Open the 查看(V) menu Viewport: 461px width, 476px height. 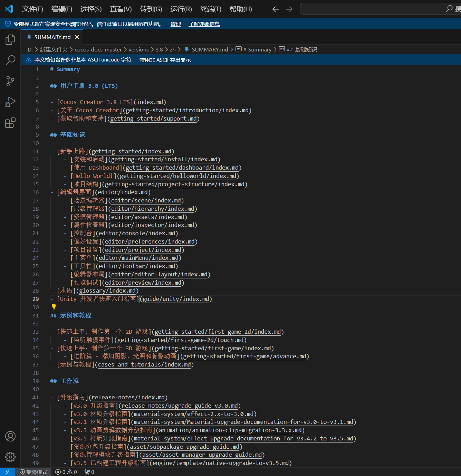121,9
